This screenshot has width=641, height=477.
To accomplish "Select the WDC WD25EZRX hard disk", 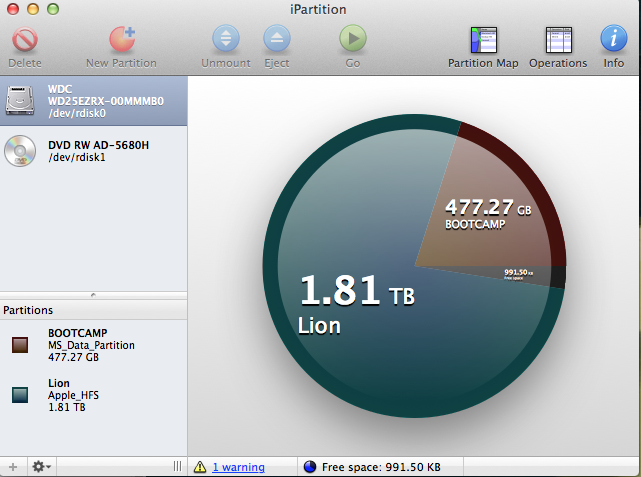I will coord(94,101).
